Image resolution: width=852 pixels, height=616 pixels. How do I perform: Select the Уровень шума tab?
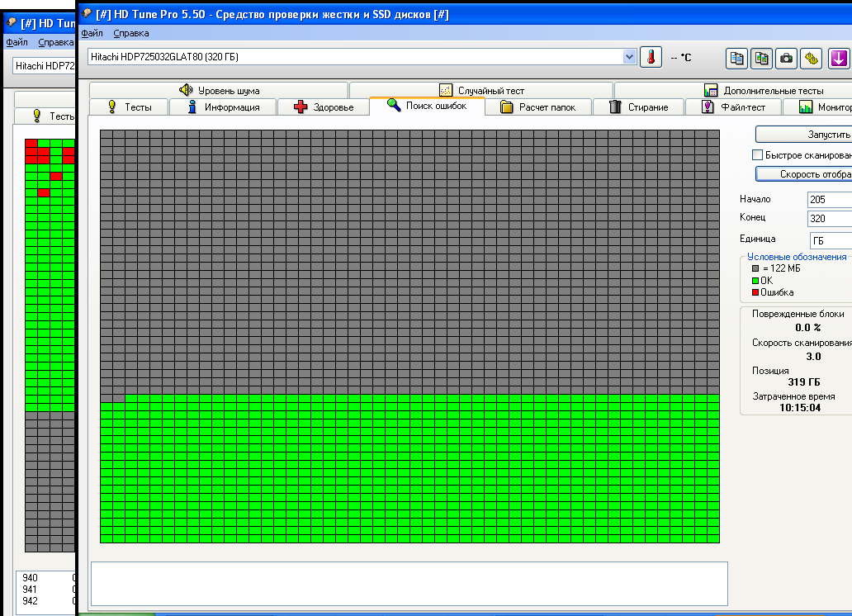click(219, 91)
